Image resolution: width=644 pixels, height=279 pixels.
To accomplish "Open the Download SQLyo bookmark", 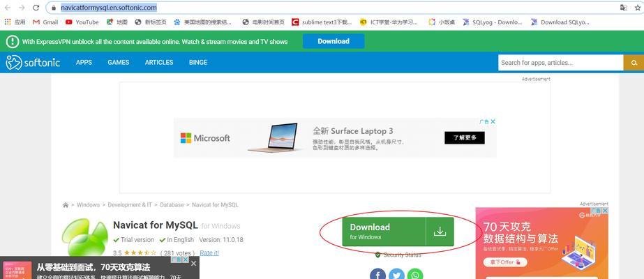I will (x=560, y=22).
